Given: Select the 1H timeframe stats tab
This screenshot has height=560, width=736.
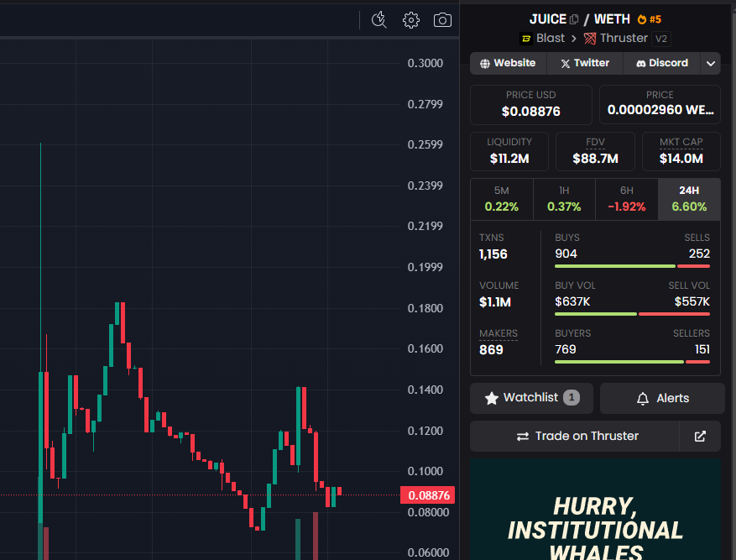Looking at the screenshot, I should pyautogui.click(x=564, y=199).
